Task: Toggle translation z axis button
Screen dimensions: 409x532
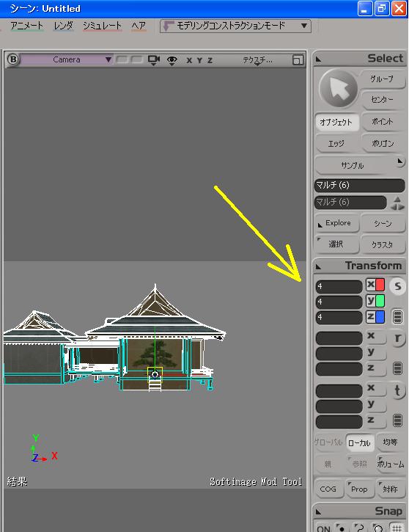Action: 375,420
